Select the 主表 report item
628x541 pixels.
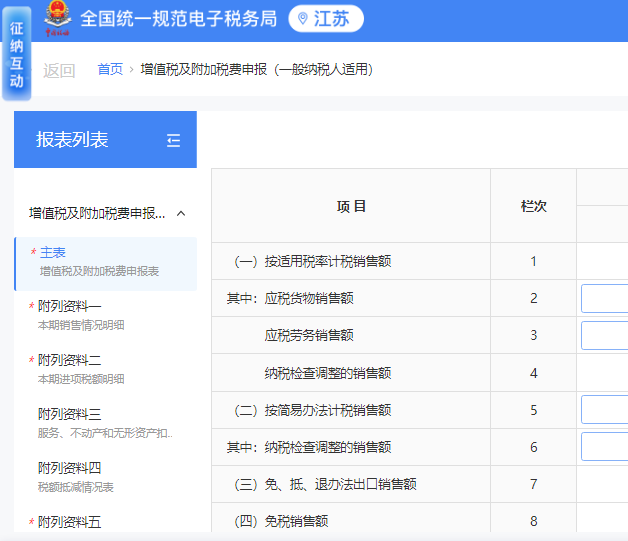click(105, 263)
